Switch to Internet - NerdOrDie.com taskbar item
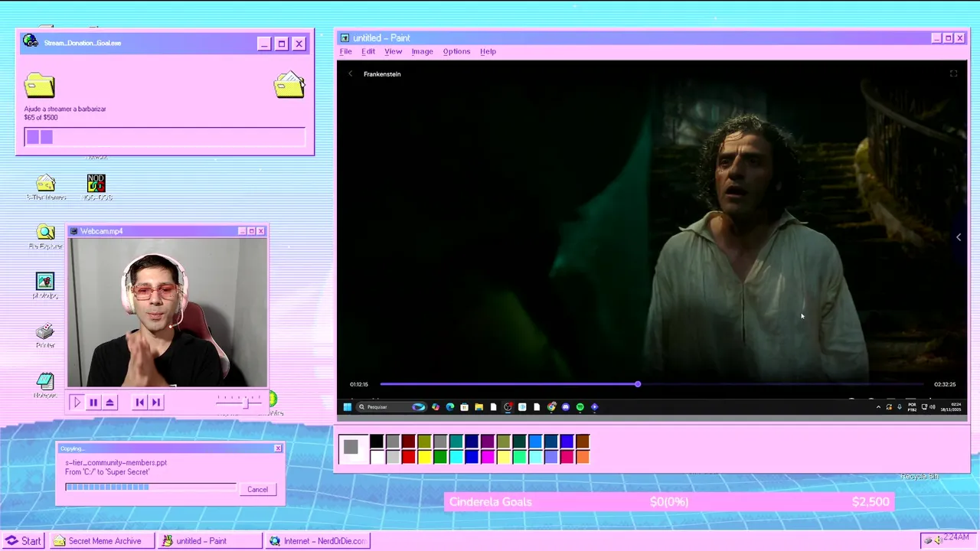This screenshot has height=551, width=980. [318, 541]
